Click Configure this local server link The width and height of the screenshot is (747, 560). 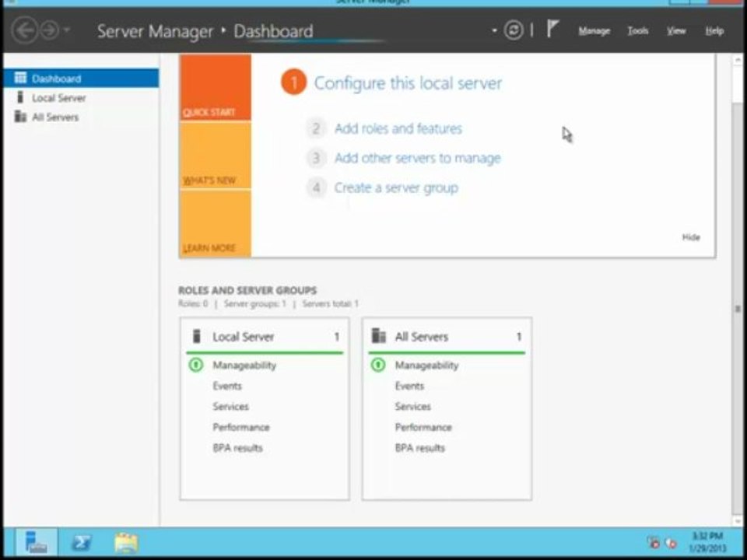click(x=408, y=83)
